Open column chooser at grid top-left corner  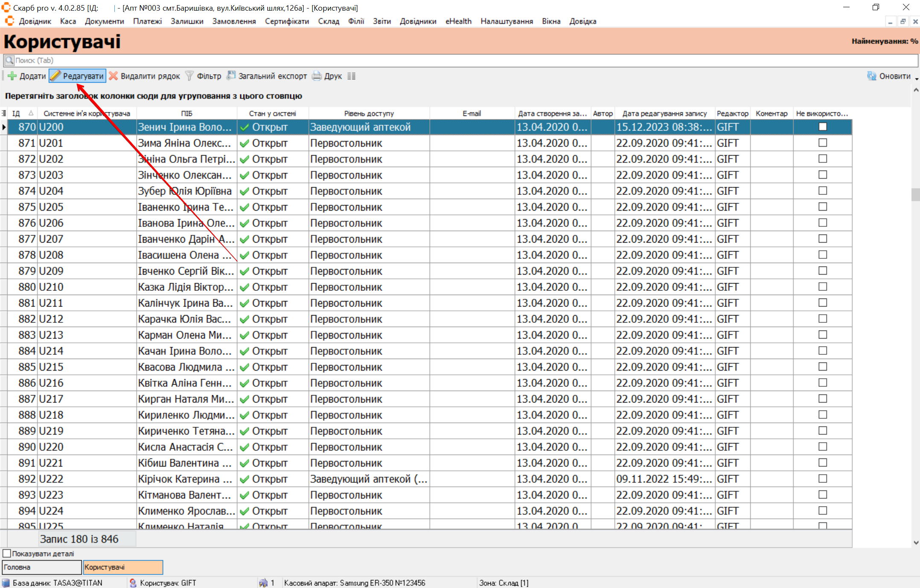point(4,113)
